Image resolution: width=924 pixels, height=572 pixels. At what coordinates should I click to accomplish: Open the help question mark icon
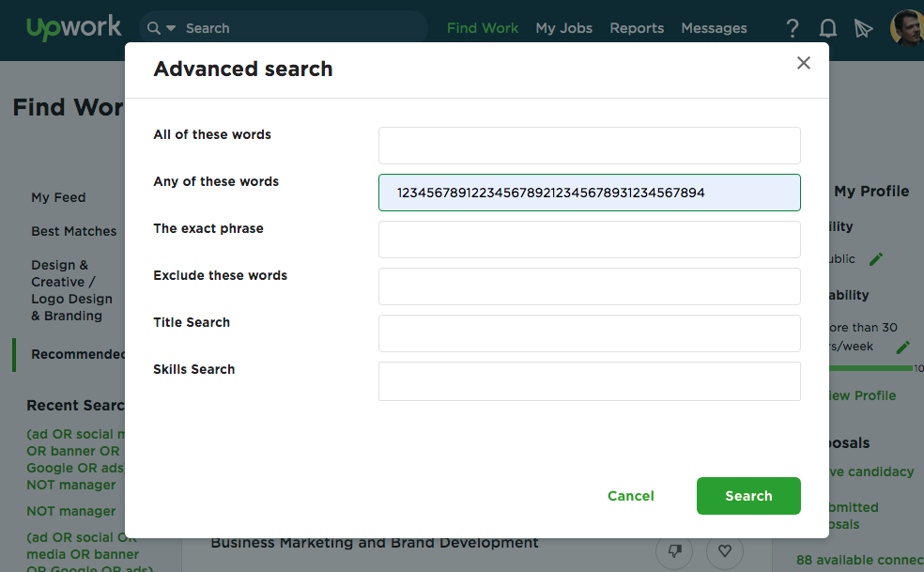coord(793,28)
